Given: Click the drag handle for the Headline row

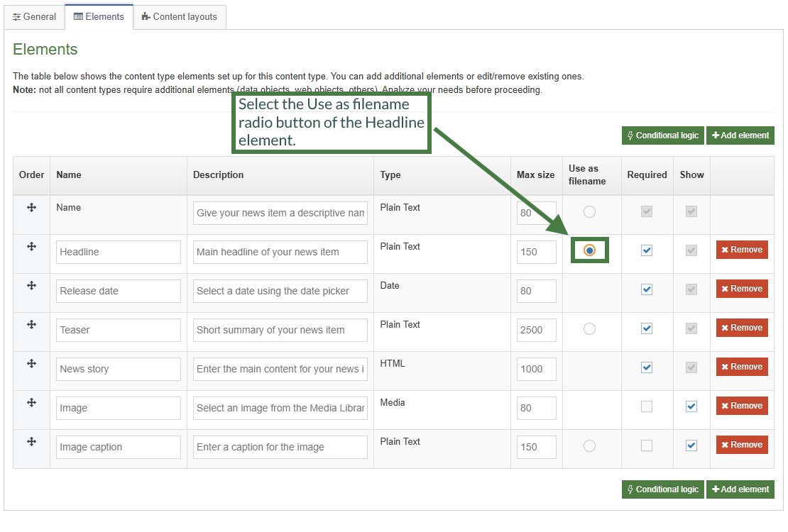Looking at the screenshot, I should pyautogui.click(x=30, y=246).
